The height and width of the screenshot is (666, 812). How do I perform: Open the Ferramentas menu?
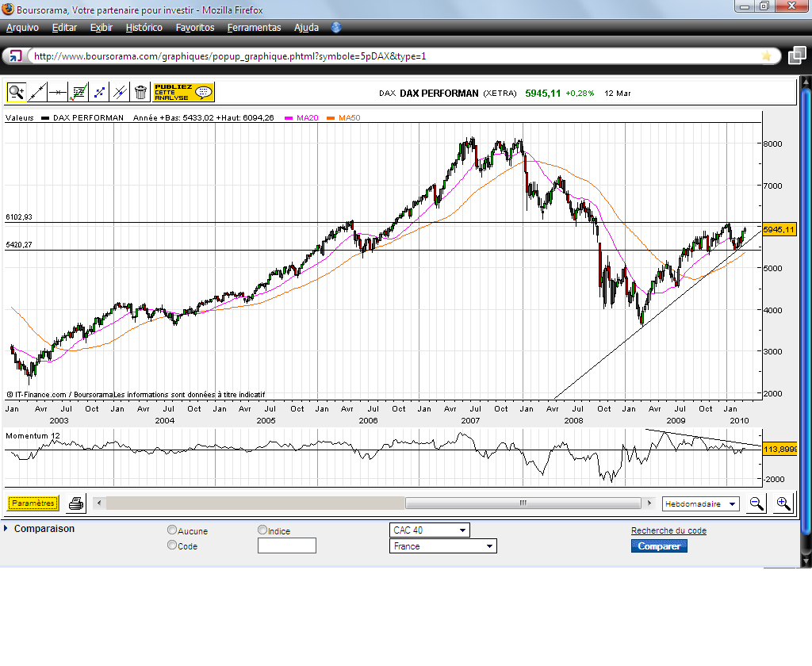254,28
